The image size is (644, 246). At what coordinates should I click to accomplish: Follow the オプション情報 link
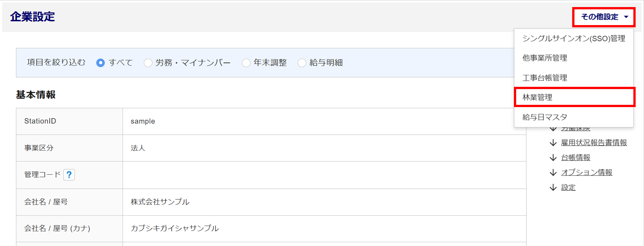[x=586, y=173]
